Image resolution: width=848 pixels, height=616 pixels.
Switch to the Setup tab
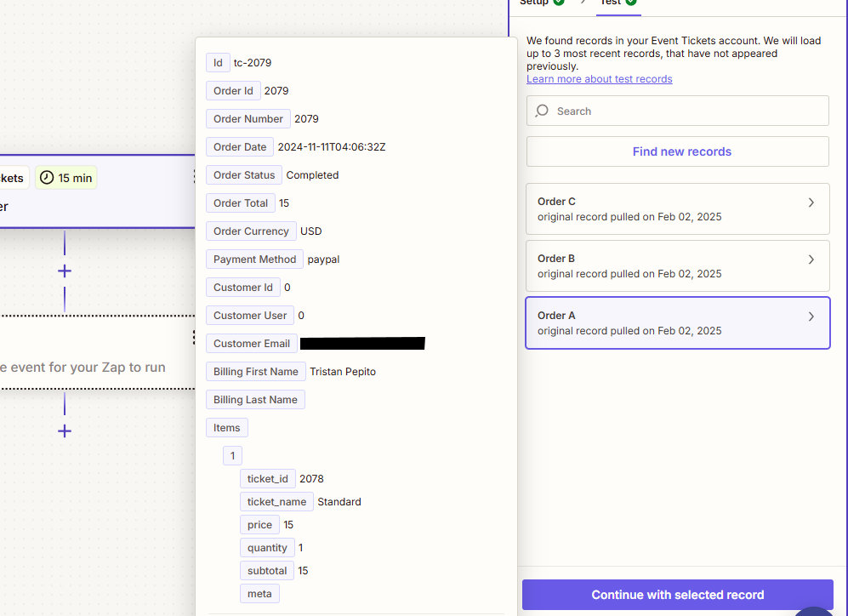tap(537, 3)
